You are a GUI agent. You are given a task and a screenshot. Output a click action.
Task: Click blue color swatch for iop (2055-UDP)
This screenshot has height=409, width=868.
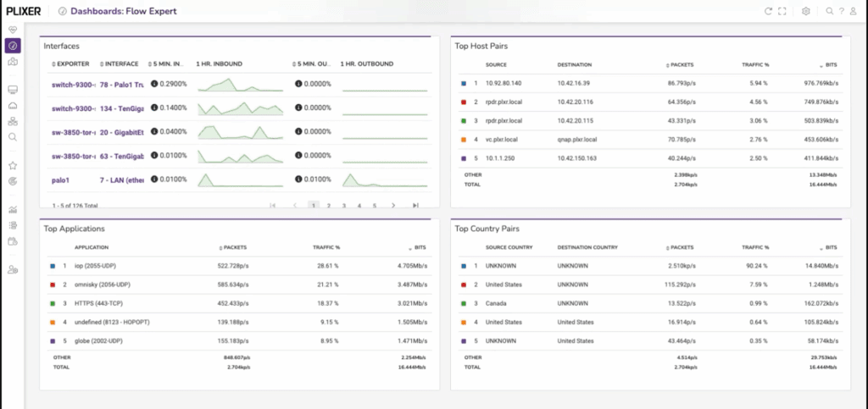coord(53,266)
